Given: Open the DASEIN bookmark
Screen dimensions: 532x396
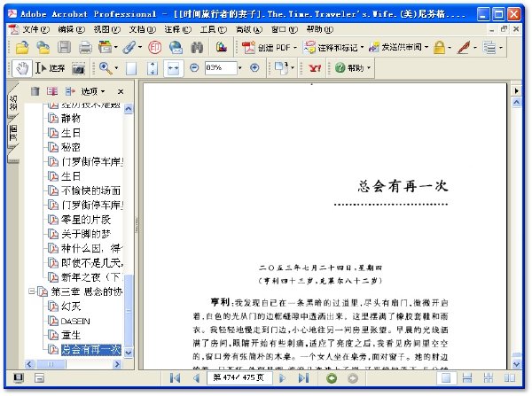Looking at the screenshot, I should click(75, 321).
